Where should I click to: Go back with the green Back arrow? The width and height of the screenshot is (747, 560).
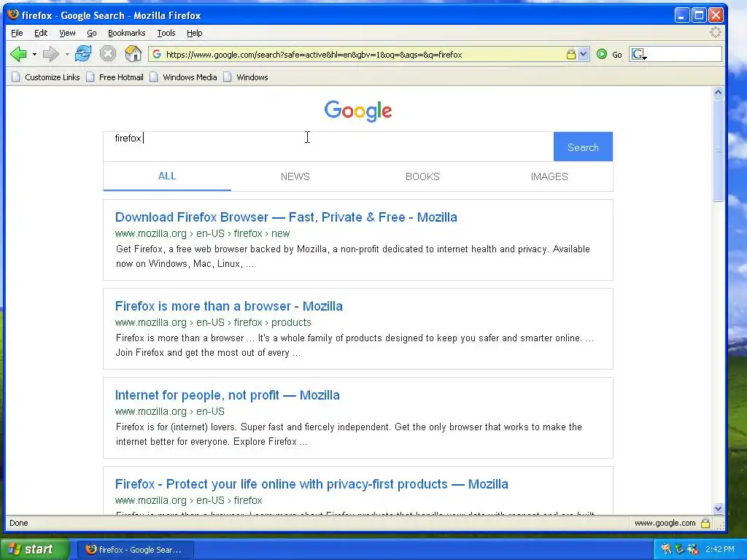(18, 54)
